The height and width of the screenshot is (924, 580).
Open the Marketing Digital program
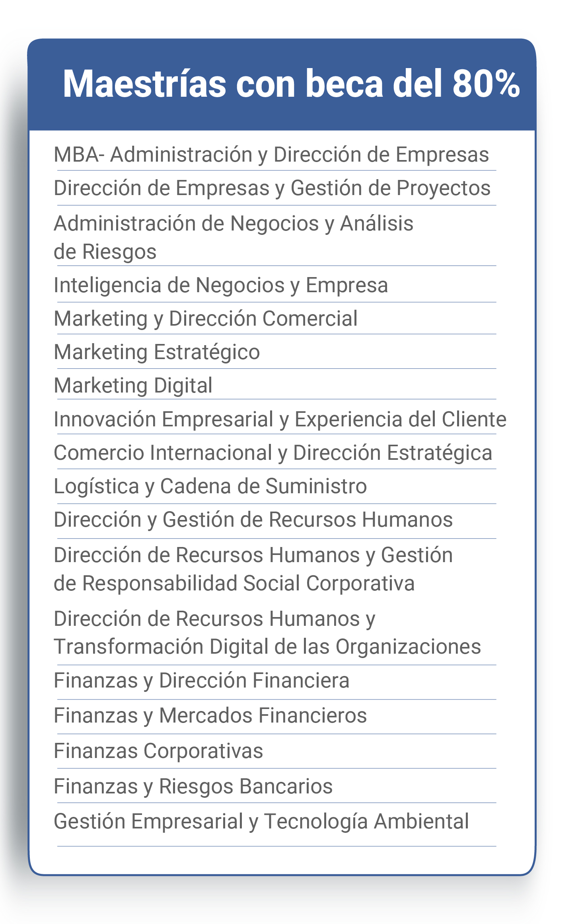[133, 385]
